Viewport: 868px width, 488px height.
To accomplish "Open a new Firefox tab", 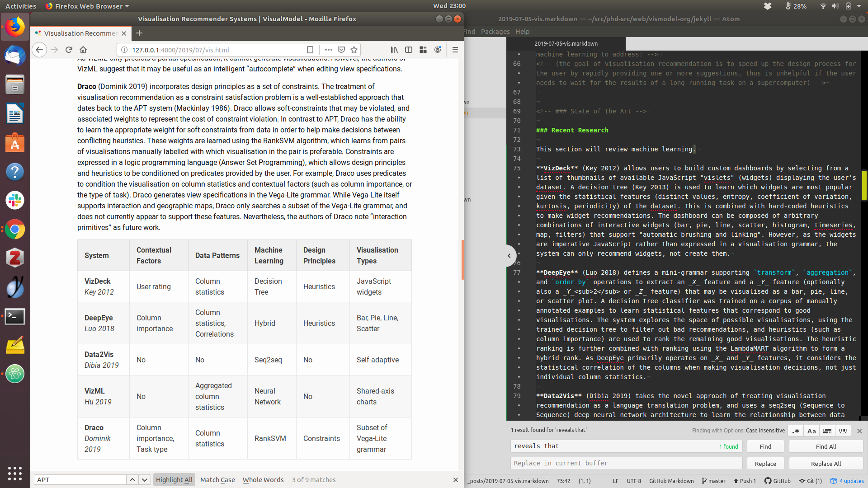I will tap(139, 33).
